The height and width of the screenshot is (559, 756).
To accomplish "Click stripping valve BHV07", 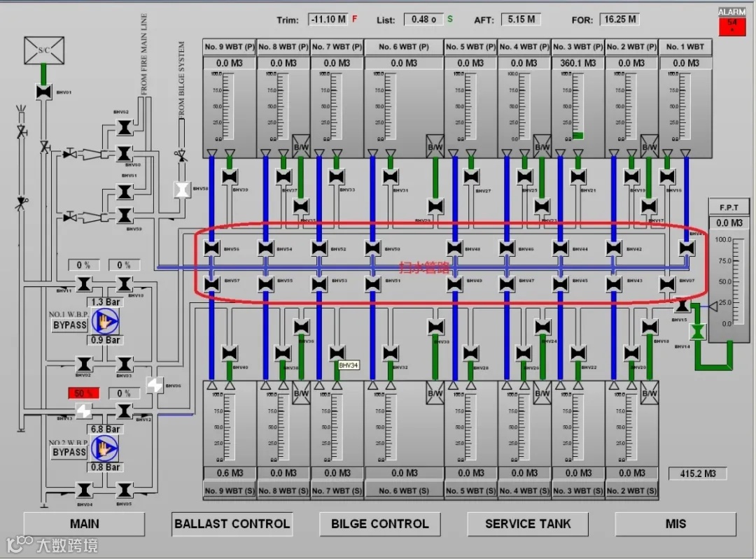I will (667, 284).
